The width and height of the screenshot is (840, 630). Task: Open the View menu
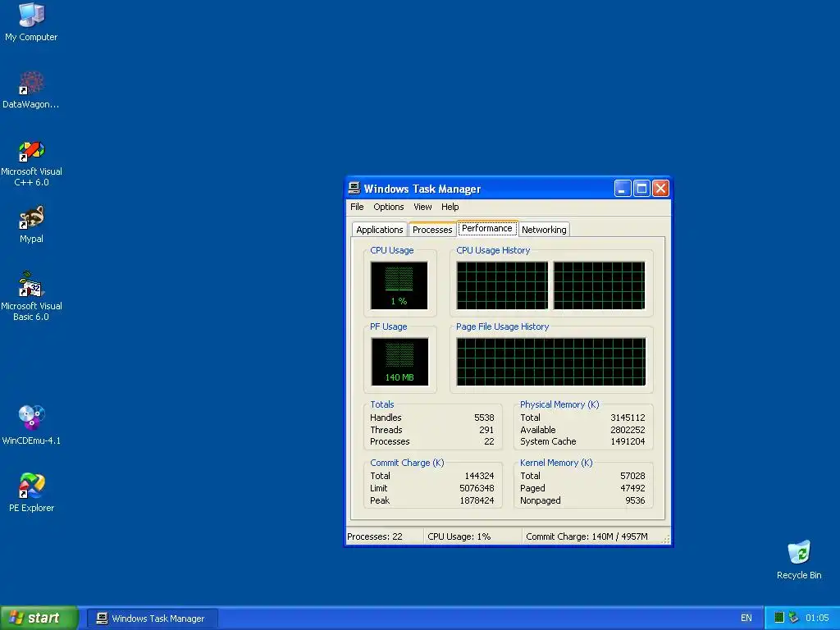click(422, 207)
